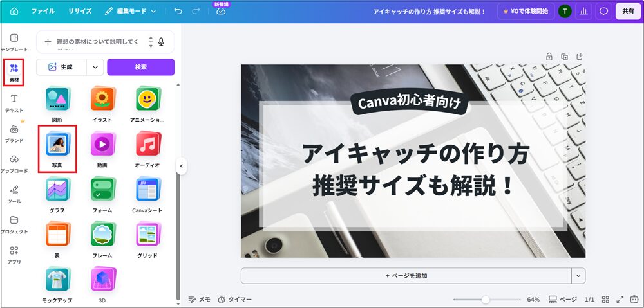The width and height of the screenshot is (644, 308).
Task: Click the up-down stepper in search box
Action: (x=151, y=42)
